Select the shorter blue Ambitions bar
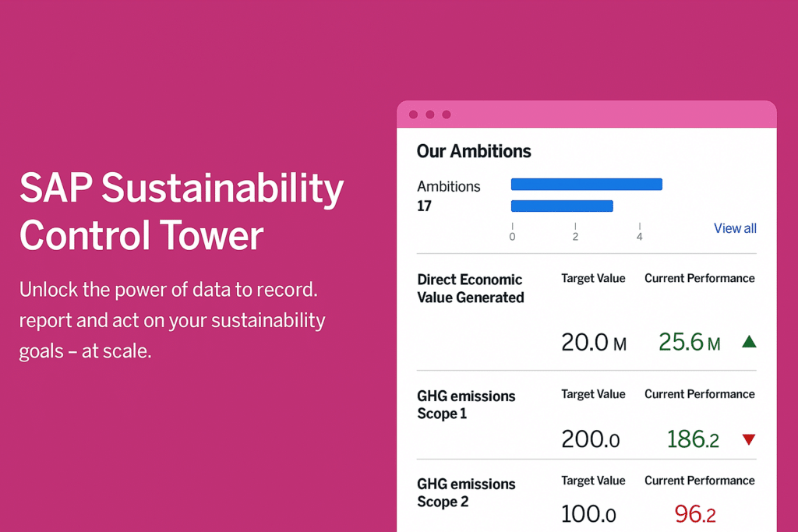The height and width of the screenshot is (532, 798). [562, 206]
